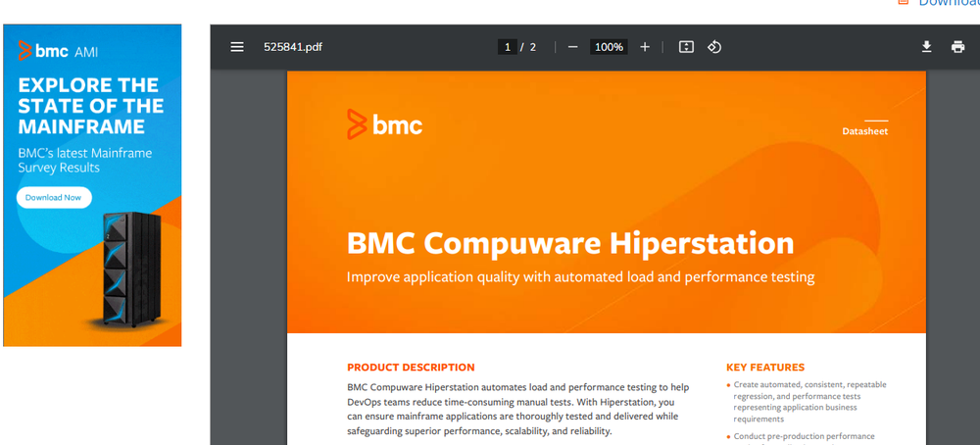This screenshot has width=980, height=445.
Task: Click the BMC Compuware Hiperstation title
Action: [570, 243]
